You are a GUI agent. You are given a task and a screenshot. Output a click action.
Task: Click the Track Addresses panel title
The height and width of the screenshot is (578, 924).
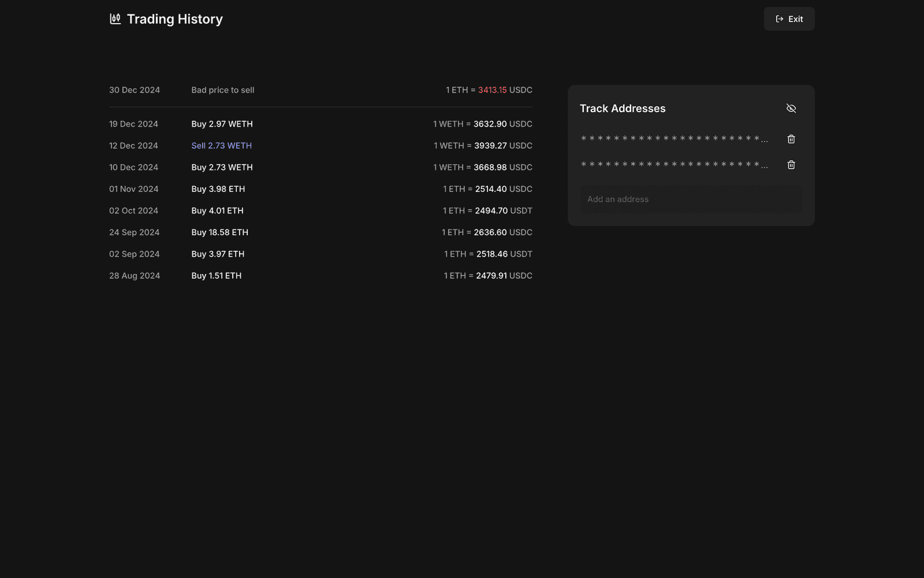623,108
